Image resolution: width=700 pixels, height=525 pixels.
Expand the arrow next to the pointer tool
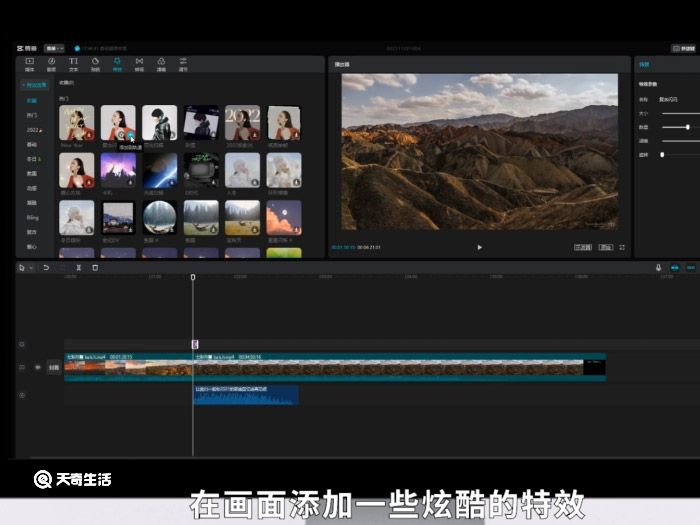click(x=31, y=268)
